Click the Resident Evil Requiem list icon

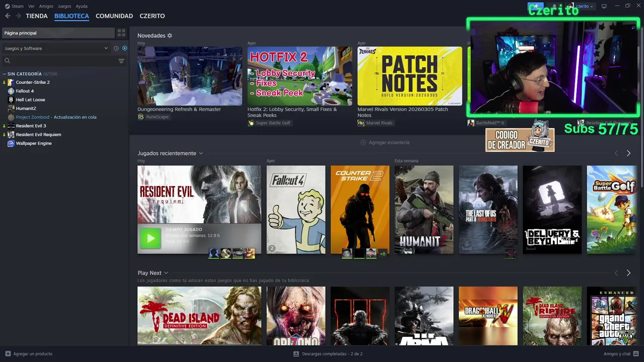coord(11,135)
